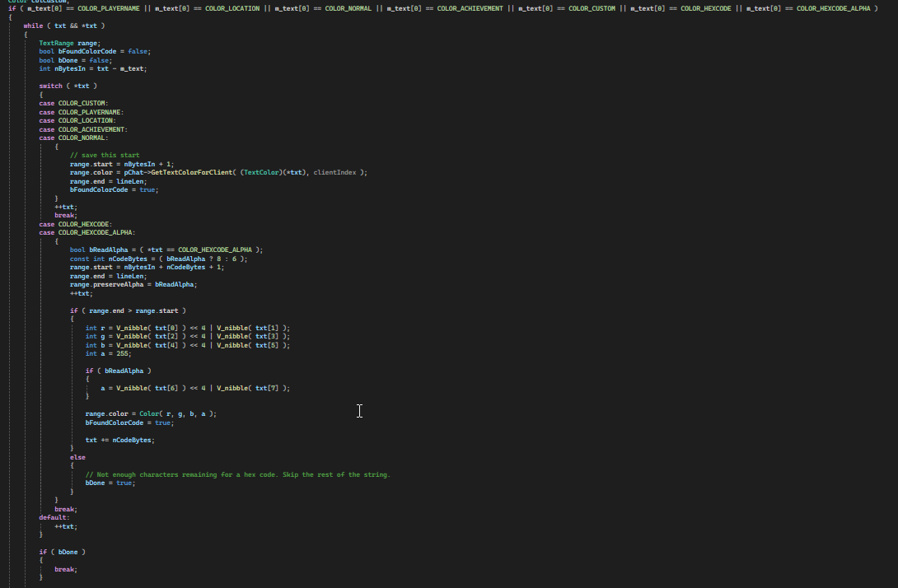Click the 'case COLOR_NORMAL:' label

(x=73, y=138)
